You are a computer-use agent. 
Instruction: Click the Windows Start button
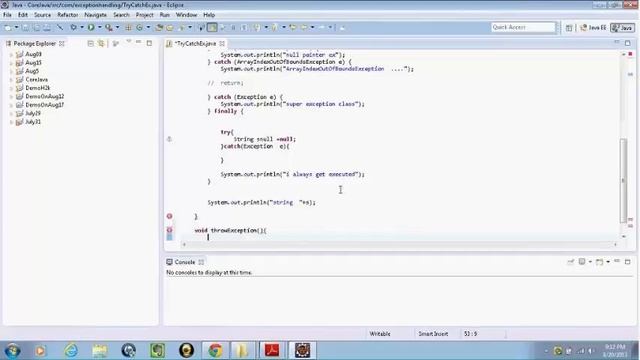pyautogui.click(x=12, y=351)
